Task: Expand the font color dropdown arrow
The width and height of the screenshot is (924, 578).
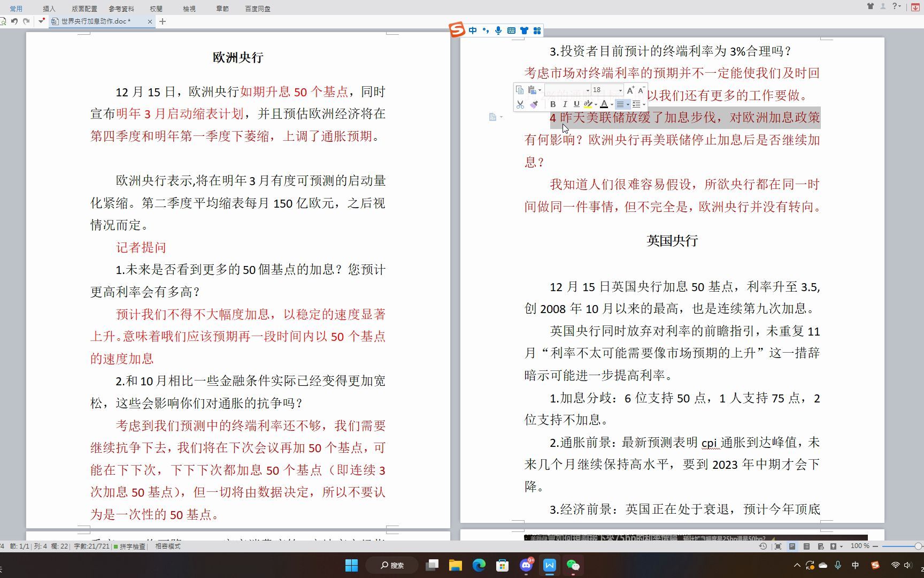Action: pos(612,105)
